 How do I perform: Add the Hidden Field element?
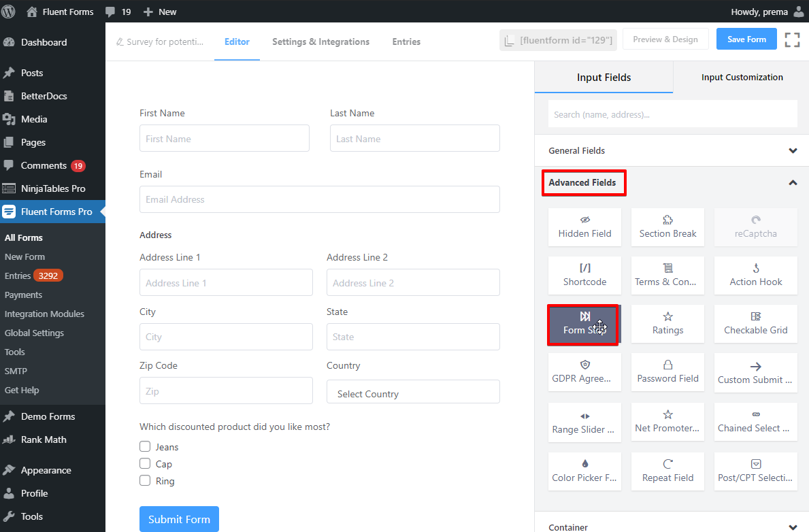click(584, 227)
